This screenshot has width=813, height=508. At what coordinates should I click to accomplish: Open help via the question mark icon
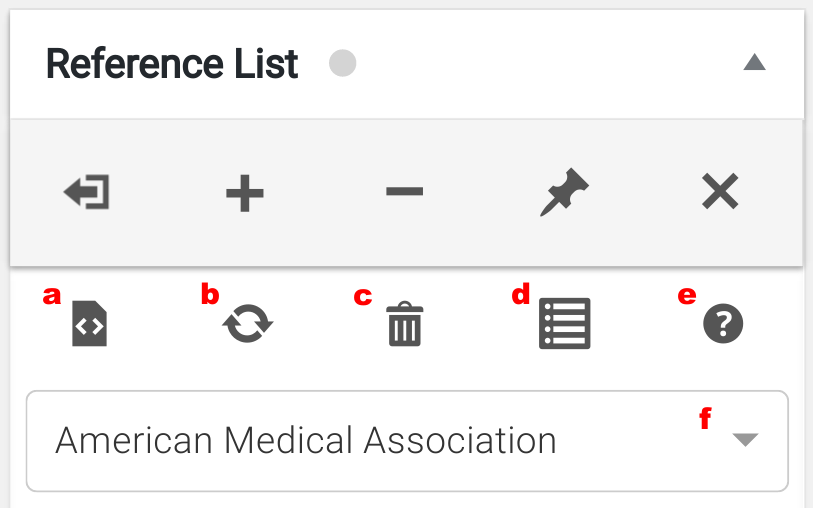point(723,325)
